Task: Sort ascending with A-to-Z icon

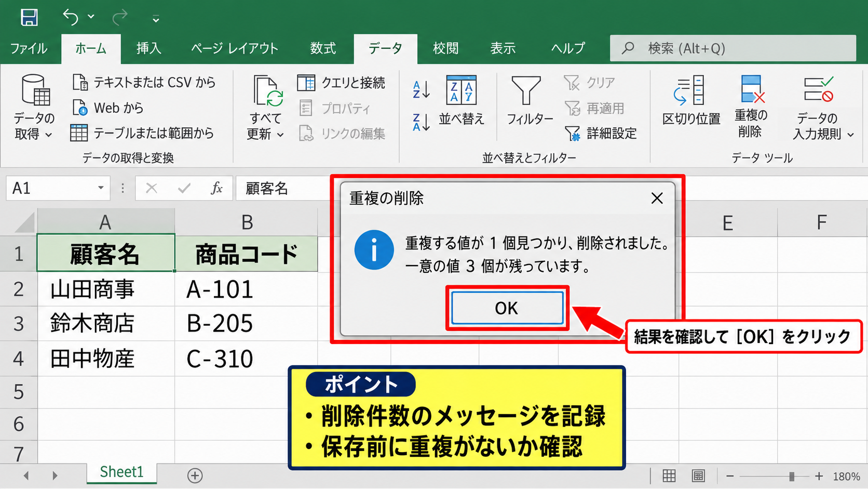Action: coord(421,89)
